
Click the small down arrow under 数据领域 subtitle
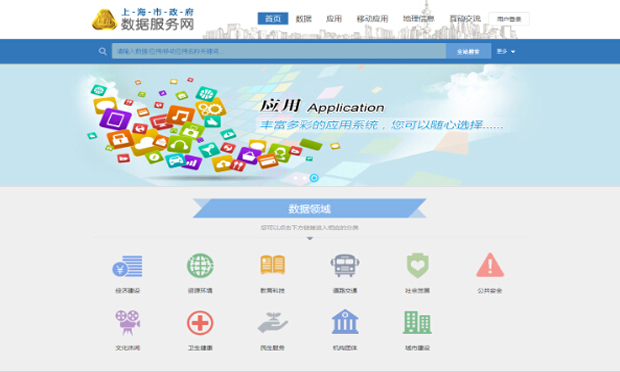(310, 238)
